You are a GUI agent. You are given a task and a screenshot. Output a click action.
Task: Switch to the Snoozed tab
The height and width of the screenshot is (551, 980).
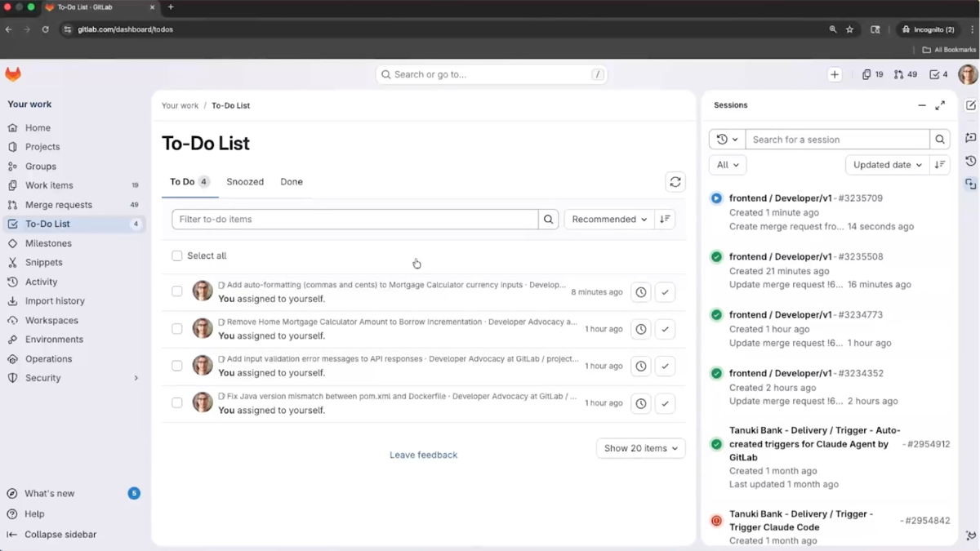click(245, 182)
